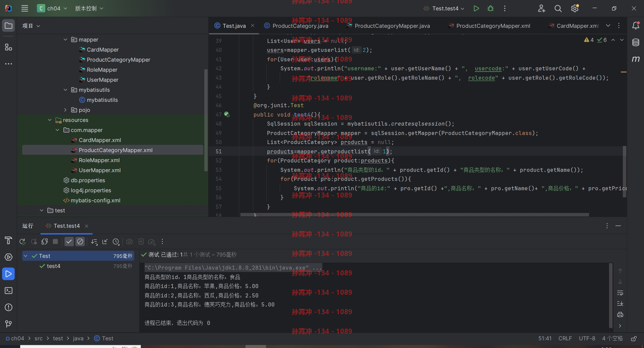Toggle read-only lock in status bar
Image resolution: width=644 pixels, height=348 pixels.
point(634,339)
